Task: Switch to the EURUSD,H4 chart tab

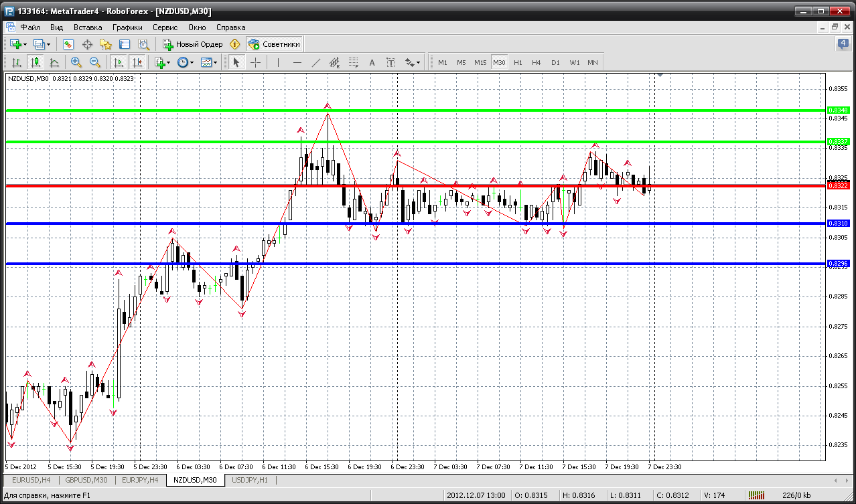Action: point(30,480)
